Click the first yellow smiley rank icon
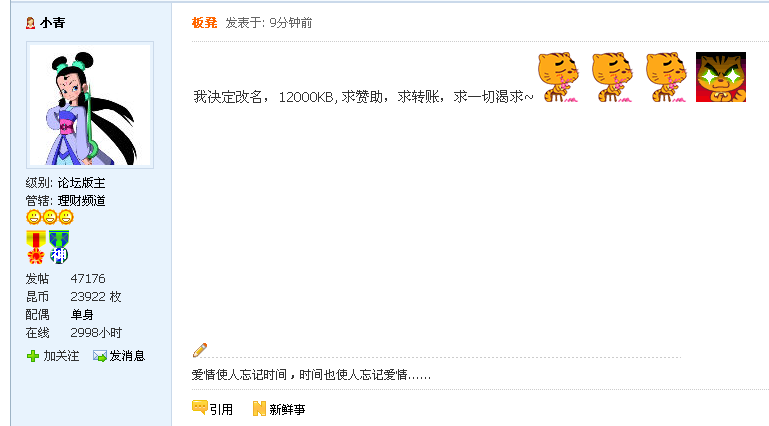This screenshot has width=769, height=426. click(33, 217)
